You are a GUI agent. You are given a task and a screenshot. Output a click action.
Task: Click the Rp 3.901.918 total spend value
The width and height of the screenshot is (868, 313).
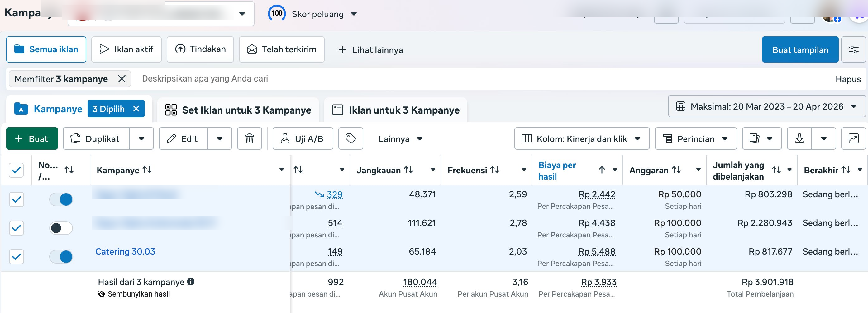(x=767, y=282)
